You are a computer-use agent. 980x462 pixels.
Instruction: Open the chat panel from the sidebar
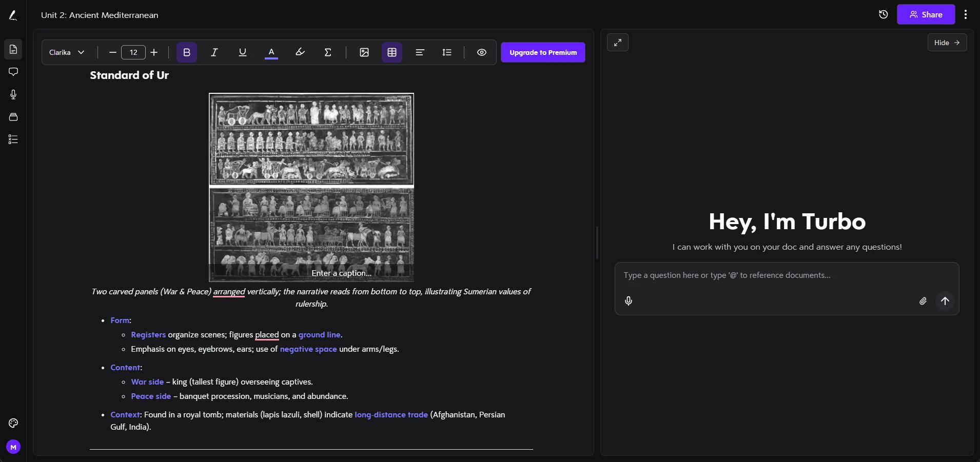(13, 72)
